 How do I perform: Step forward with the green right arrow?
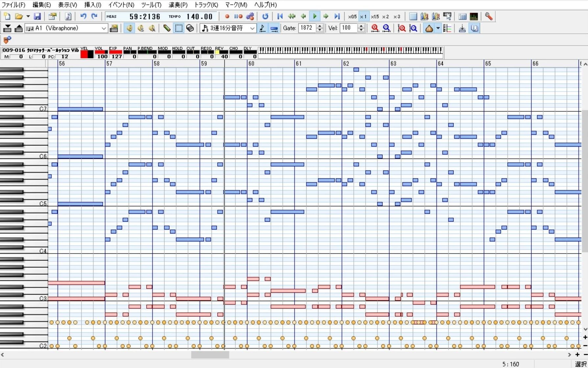pos(326,16)
